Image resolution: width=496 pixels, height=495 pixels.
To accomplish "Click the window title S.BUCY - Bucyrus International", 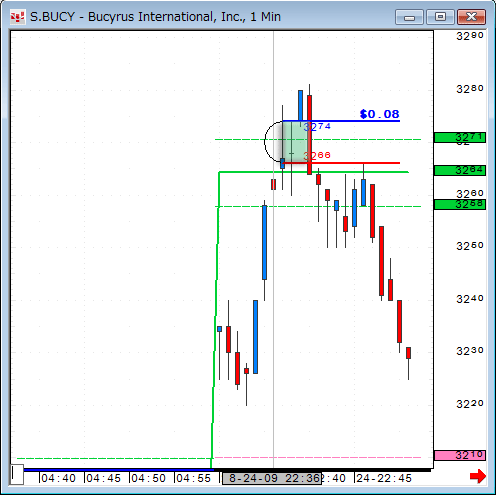I will coord(155,17).
